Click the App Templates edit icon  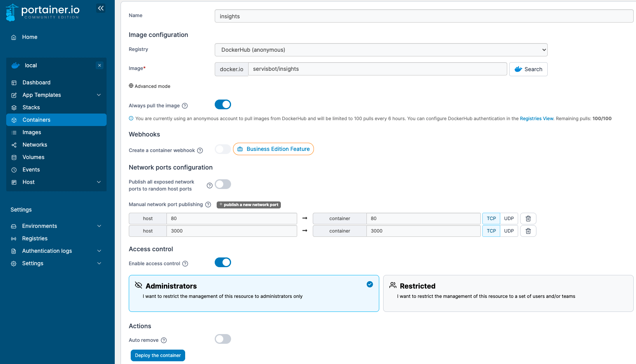pyautogui.click(x=14, y=95)
